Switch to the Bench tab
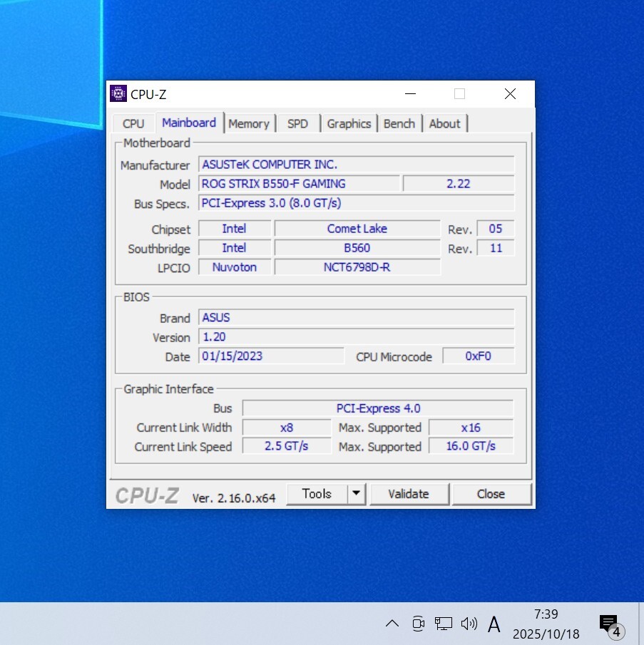Viewport: 644px width, 645px height. pyautogui.click(x=399, y=123)
